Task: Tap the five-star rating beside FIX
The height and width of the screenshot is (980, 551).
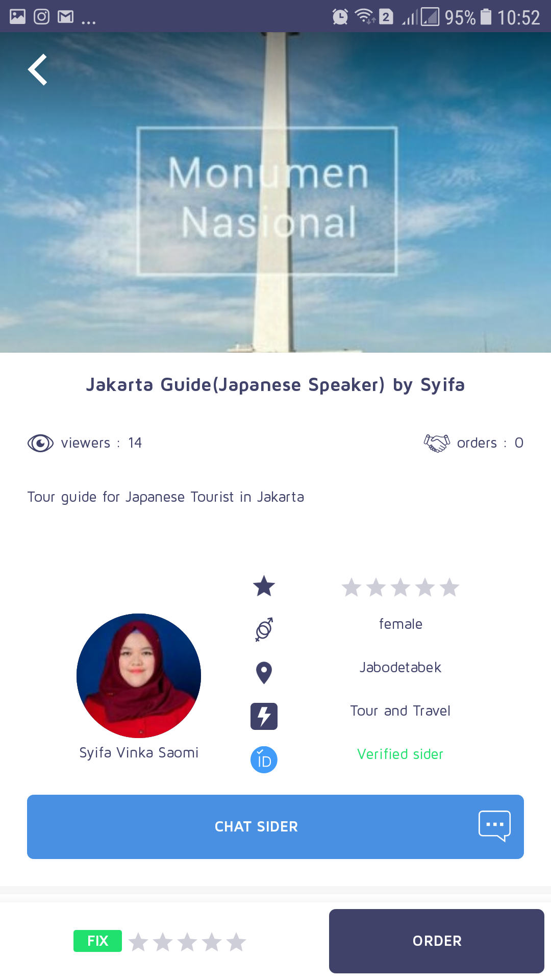Action: [187, 942]
